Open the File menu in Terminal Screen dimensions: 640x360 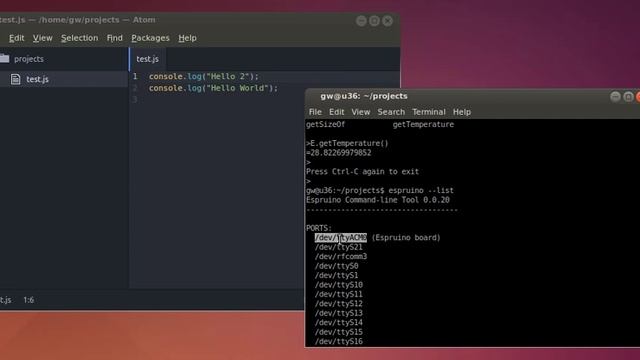pos(315,112)
